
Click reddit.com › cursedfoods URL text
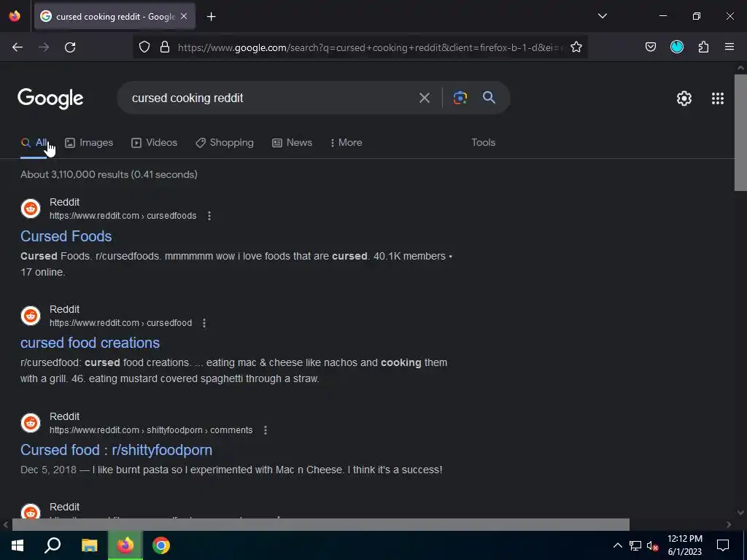click(x=123, y=216)
